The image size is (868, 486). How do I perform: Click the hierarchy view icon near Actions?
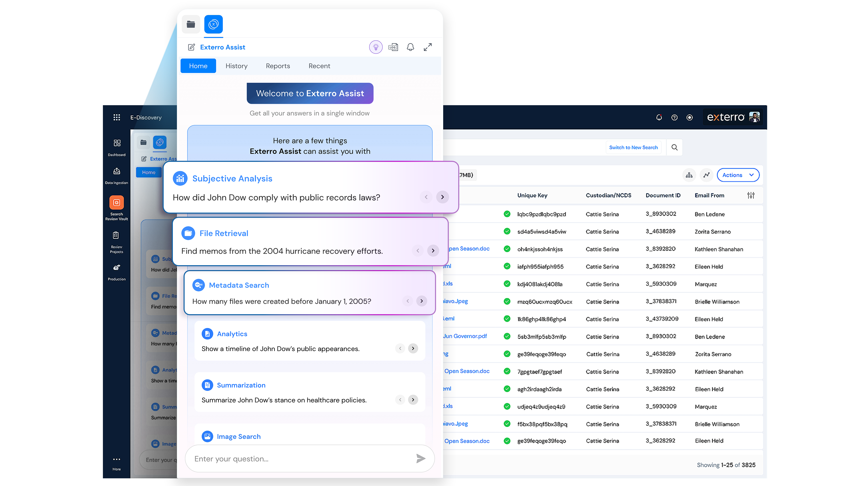click(689, 175)
